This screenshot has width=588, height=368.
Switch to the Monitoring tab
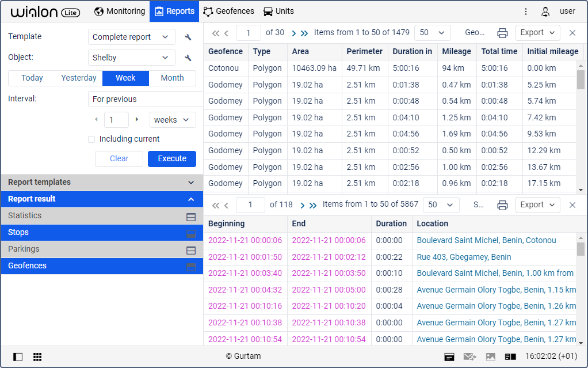[x=120, y=12]
